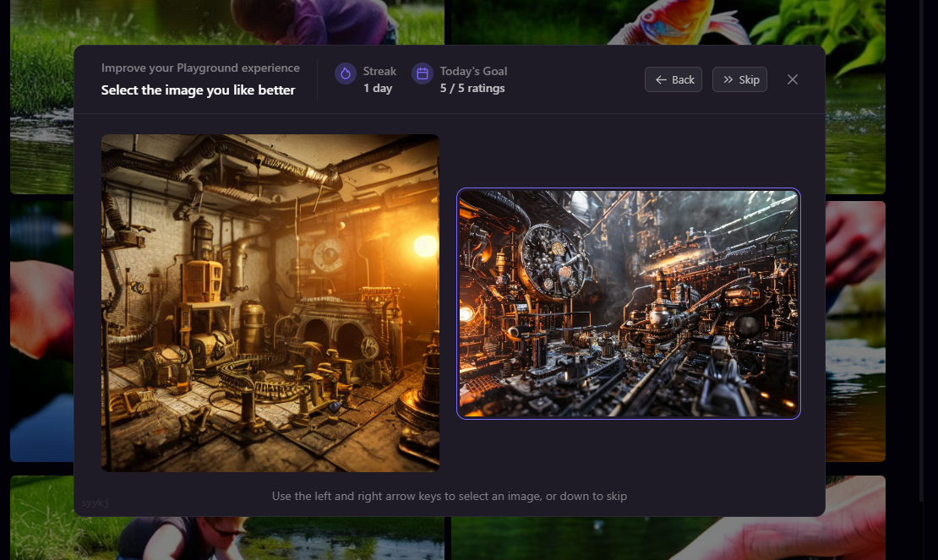Click the Today's Goal calendar icon
Image resolution: width=938 pixels, height=560 pixels.
pos(423,73)
